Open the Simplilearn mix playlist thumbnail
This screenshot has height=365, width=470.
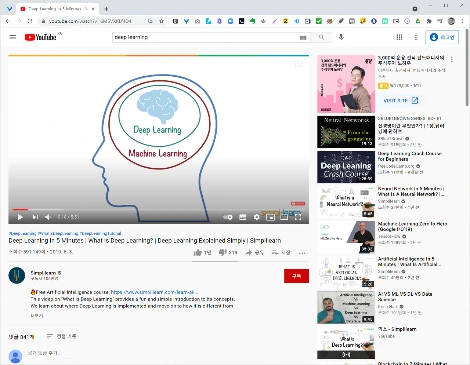(x=346, y=343)
